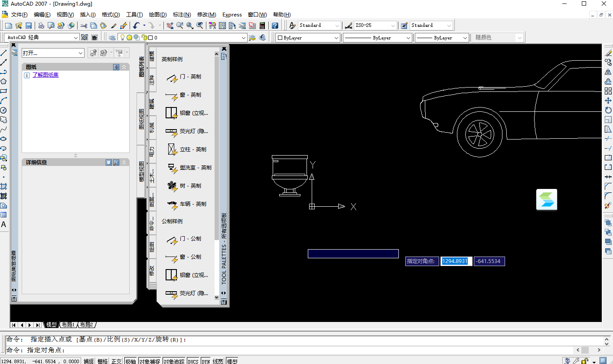Image resolution: width=613 pixels, height=364 pixels.
Task: Toggle Grid display (栅格) in status bar
Action: [103, 361]
